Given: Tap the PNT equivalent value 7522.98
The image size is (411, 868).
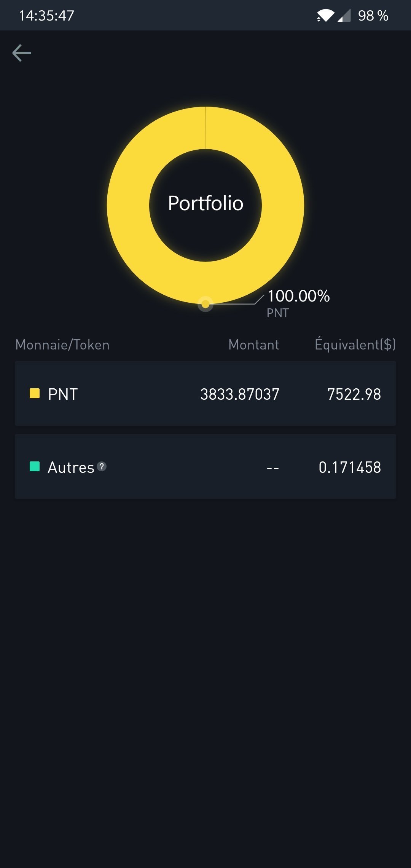Looking at the screenshot, I should click(354, 394).
